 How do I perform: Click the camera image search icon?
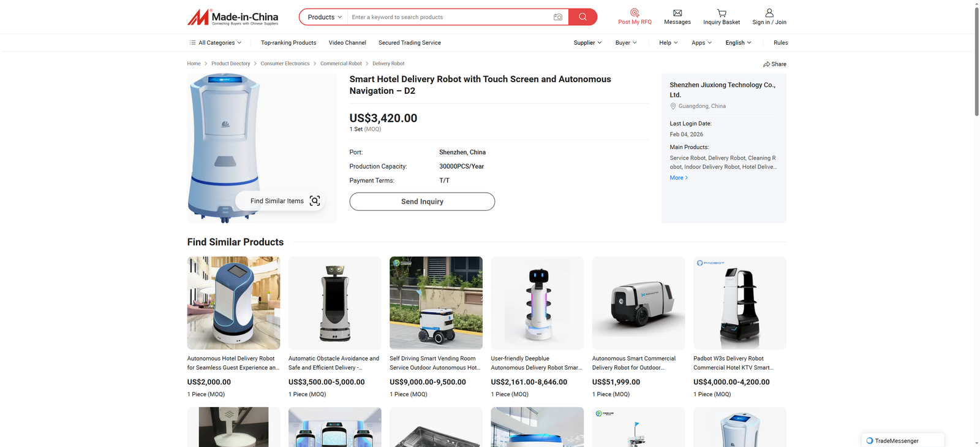(557, 17)
